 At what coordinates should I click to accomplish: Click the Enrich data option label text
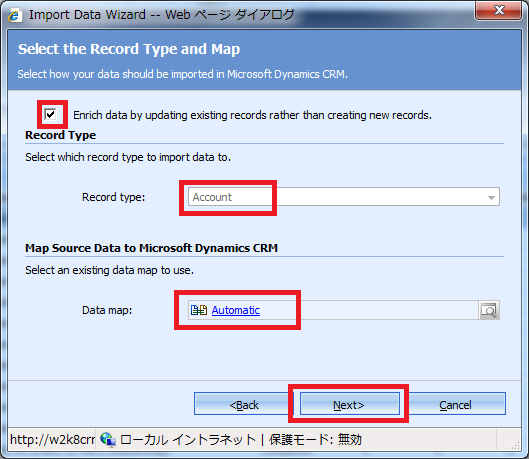pos(252,115)
